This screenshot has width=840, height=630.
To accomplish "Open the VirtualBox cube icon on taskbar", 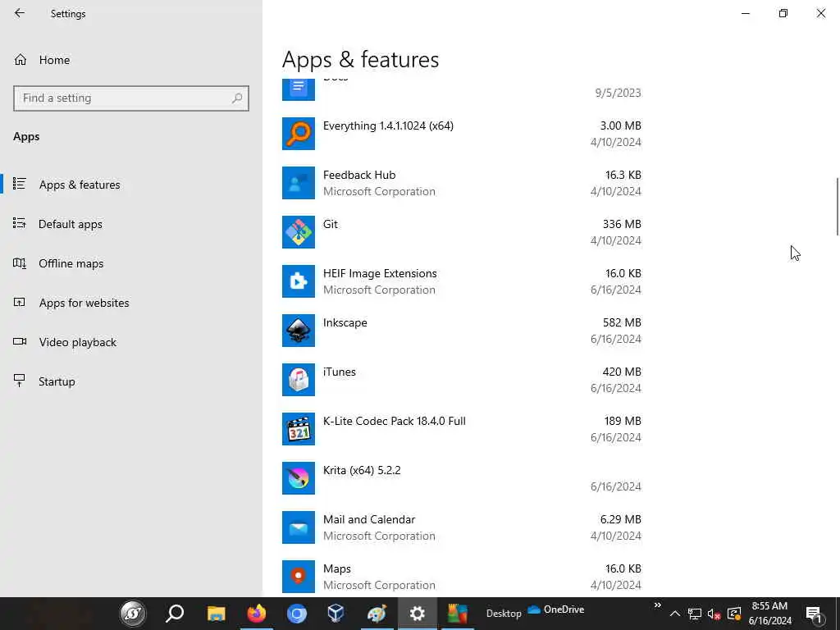I will [336, 614].
